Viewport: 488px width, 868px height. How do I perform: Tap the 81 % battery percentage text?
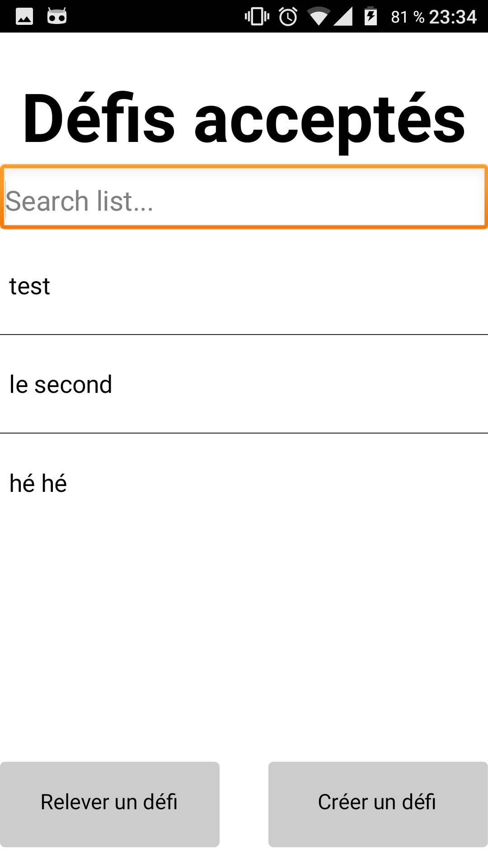(408, 17)
